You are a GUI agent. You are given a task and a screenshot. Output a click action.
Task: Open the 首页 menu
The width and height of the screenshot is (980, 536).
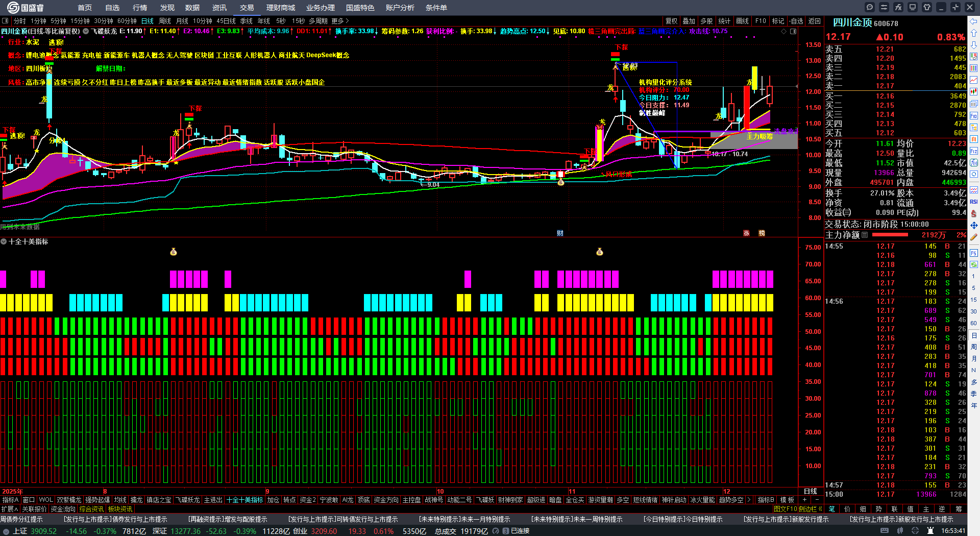85,8
